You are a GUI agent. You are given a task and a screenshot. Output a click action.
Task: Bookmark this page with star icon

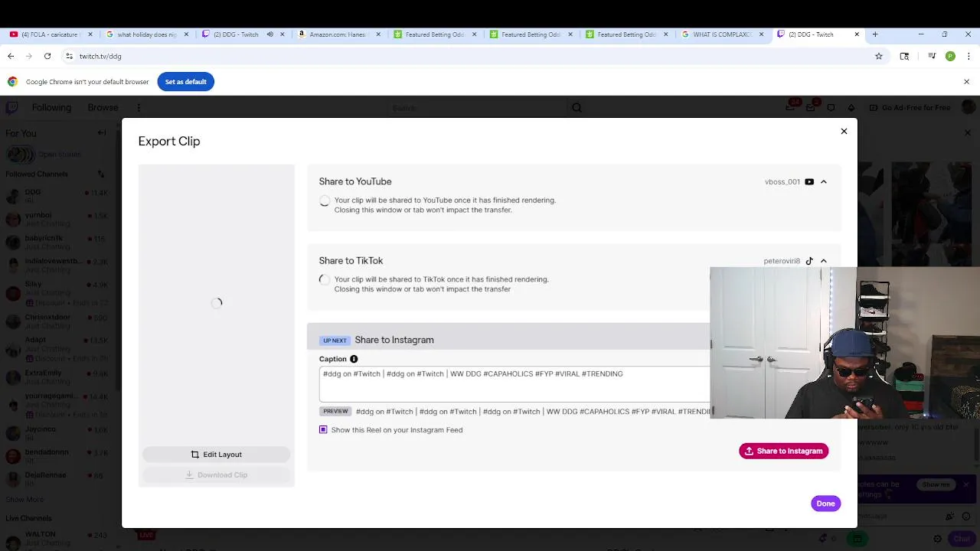(879, 56)
